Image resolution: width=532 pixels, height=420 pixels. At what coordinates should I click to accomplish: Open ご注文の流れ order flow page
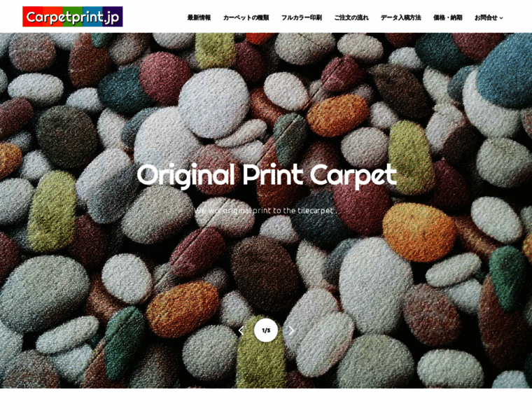[x=351, y=17]
